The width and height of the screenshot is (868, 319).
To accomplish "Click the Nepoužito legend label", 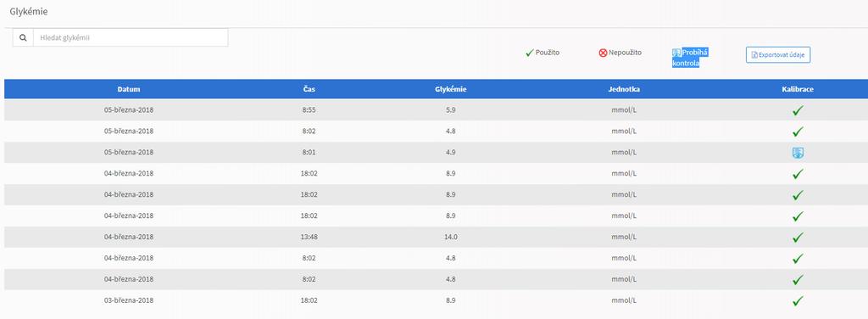I will click(626, 53).
